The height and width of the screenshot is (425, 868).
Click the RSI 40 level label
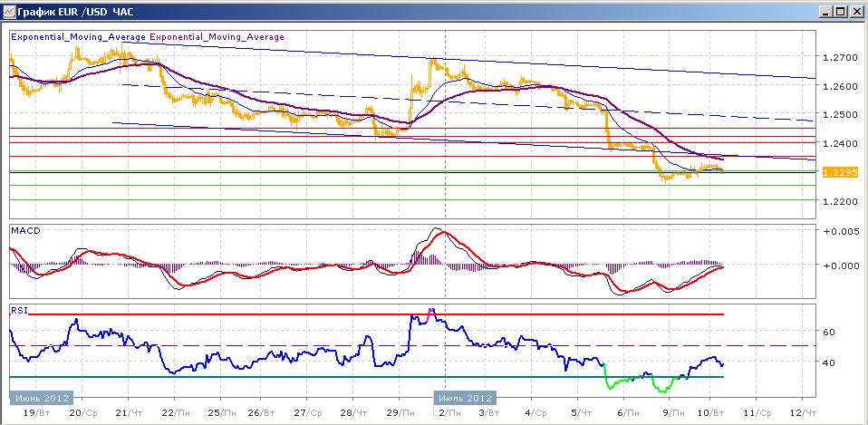click(830, 362)
